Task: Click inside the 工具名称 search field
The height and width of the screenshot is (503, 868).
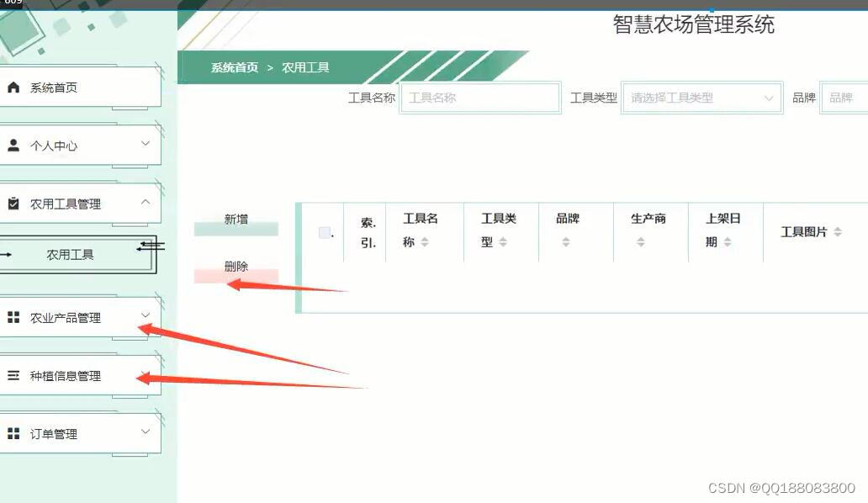Action: 479,98
